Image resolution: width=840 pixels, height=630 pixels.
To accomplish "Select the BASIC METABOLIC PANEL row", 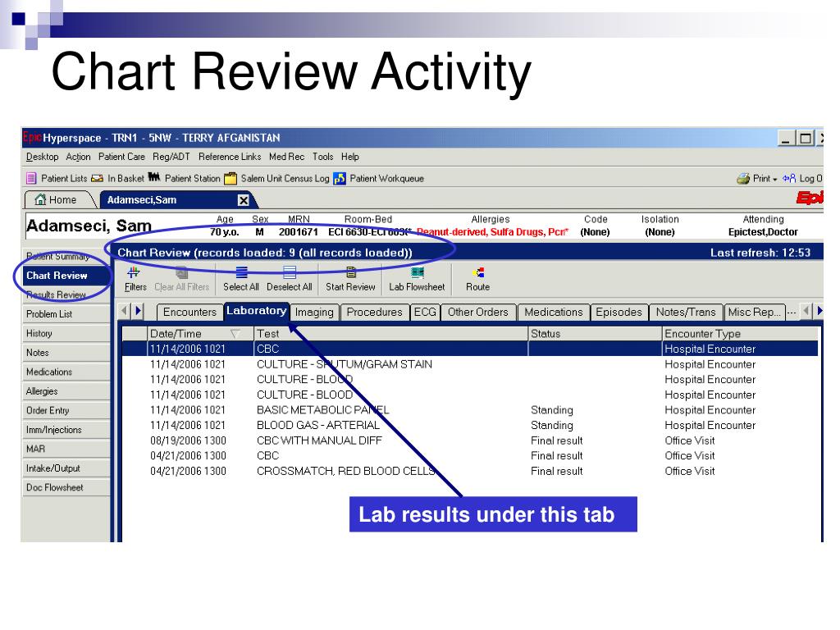I will point(470,410).
